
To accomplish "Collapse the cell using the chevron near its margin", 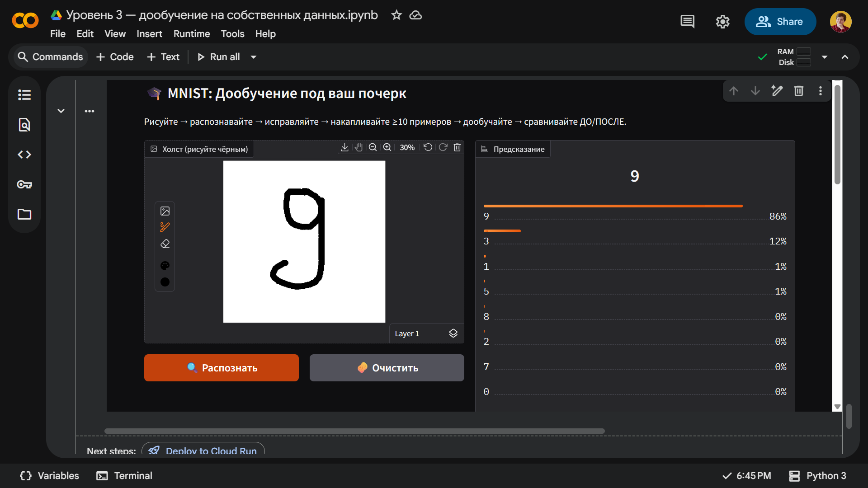I will point(61,111).
